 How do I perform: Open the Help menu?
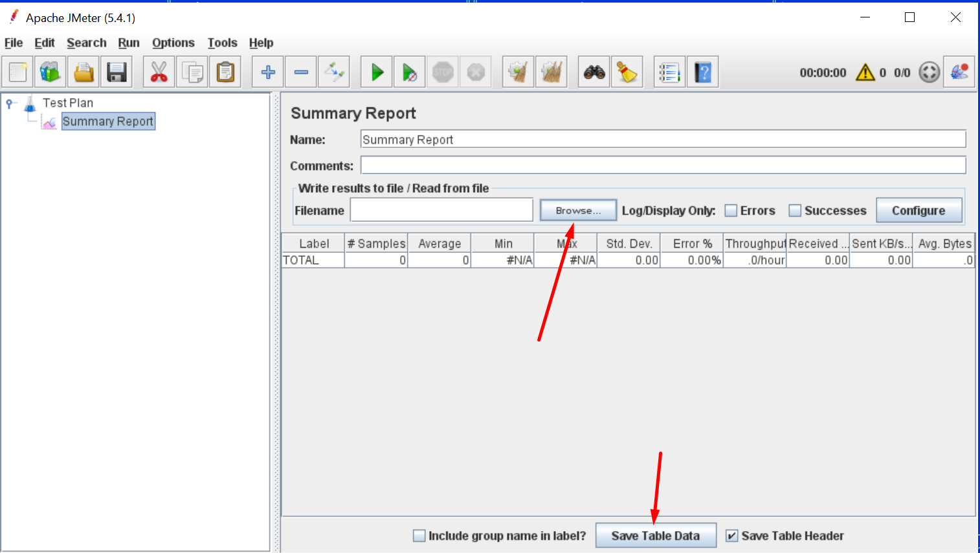pyautogui.click(x=262, y=43)
